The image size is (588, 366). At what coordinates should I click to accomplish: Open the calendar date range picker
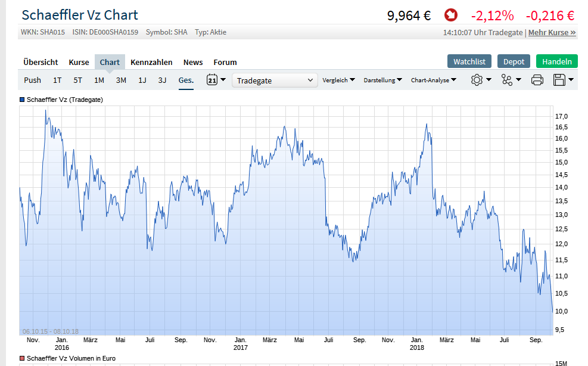point(212,80)
